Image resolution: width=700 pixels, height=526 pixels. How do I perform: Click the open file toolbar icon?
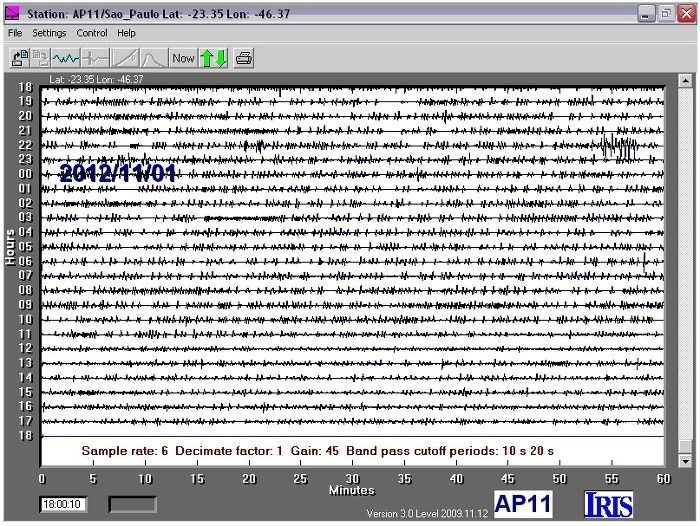coord(20,58)
